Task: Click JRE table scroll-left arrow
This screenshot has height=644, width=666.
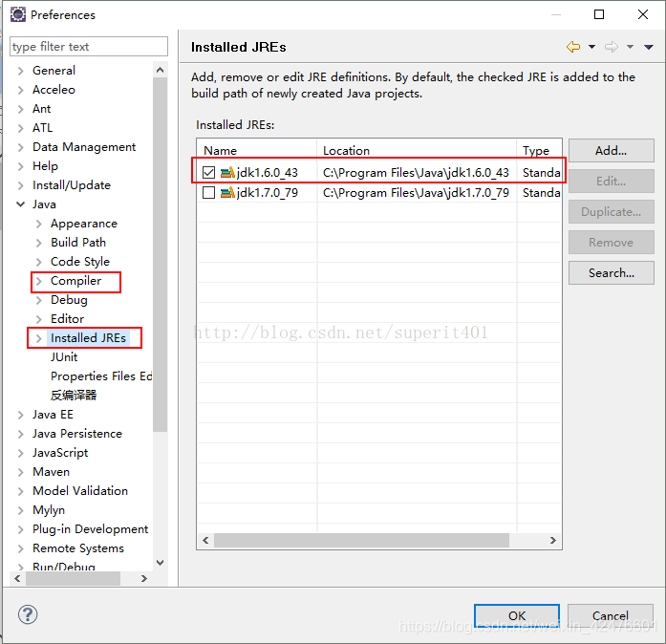Action: [205, 541]
